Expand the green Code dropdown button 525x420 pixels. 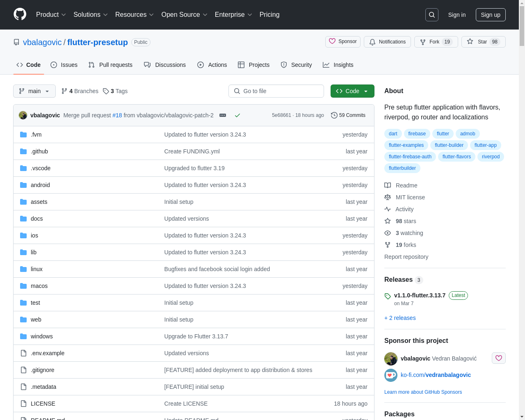point(352,91)
